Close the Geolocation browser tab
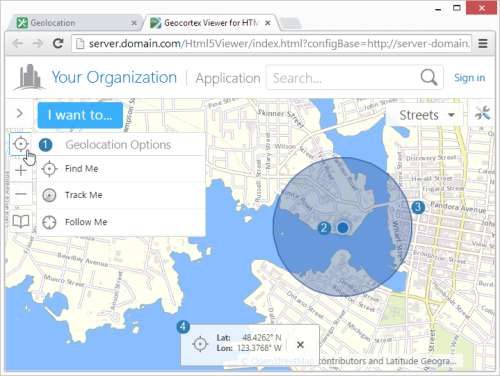This screenshot has height=376, width=500. 134,23
